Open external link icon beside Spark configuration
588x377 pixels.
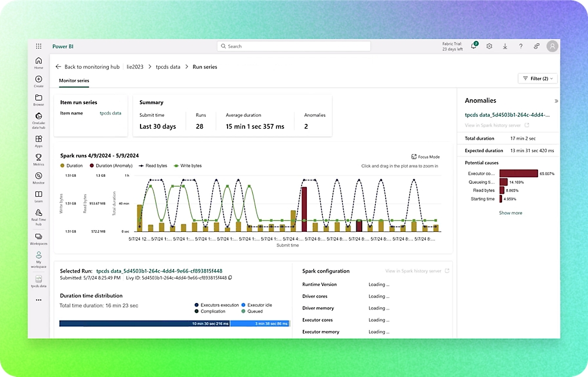(x=447, y=271)
